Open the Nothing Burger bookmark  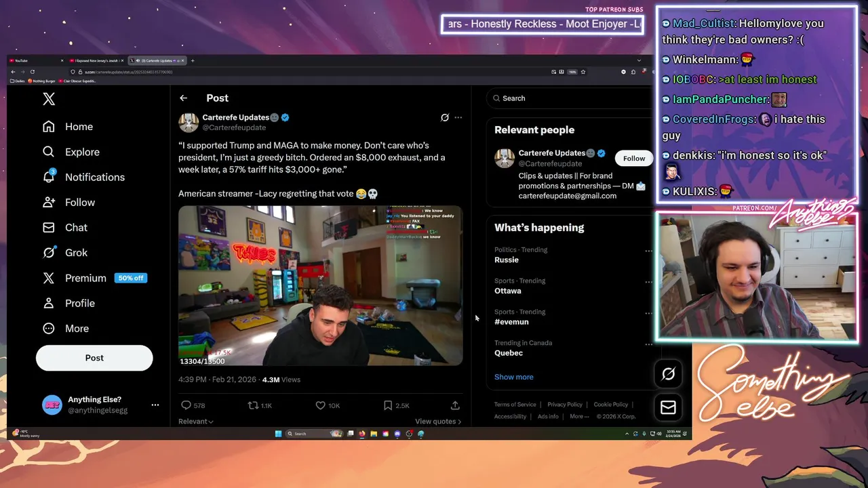click(42, 81)
